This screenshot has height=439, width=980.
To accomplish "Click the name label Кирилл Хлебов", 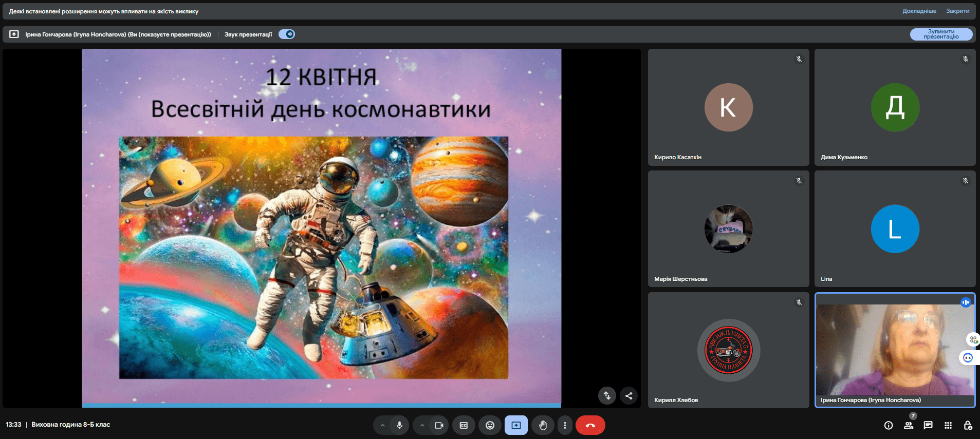I will coord(676,400).
